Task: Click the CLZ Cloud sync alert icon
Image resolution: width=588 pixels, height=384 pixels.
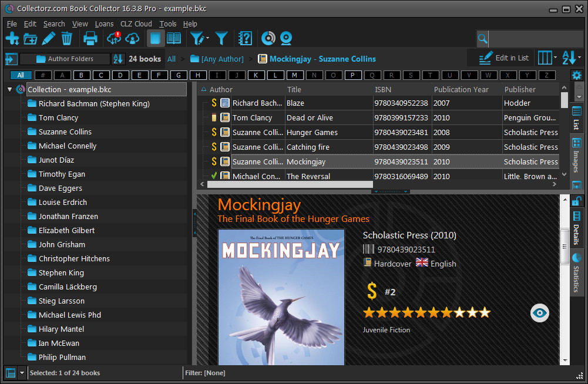Action: click(x=113, y=38)
